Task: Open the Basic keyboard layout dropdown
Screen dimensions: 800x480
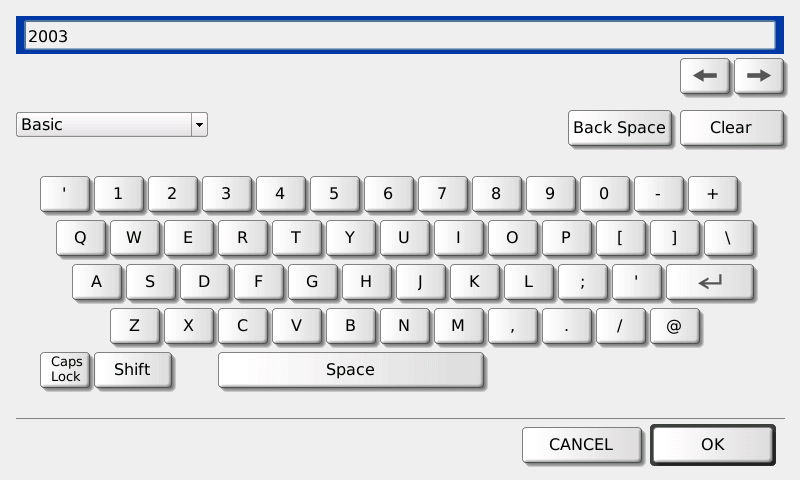Action: tap(112, 125)
